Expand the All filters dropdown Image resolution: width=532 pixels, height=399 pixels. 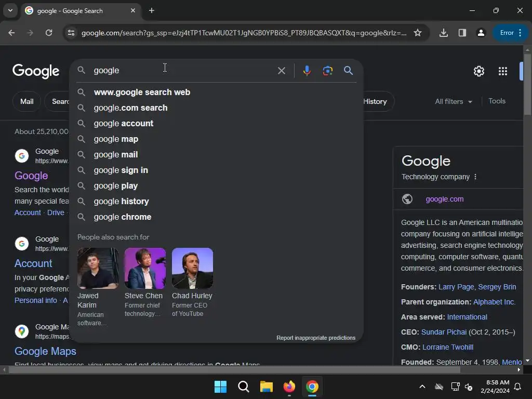click(x=453, y=101)
